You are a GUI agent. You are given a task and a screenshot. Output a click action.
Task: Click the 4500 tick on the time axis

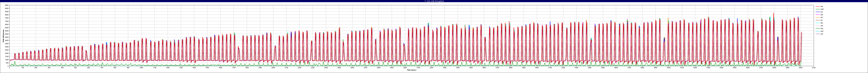point(603,68)
